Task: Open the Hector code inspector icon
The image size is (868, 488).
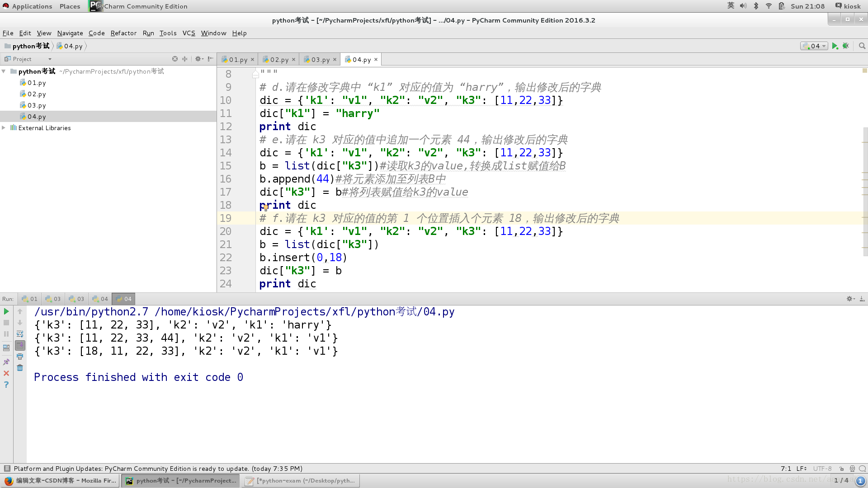Action: (x=852, y=469)
